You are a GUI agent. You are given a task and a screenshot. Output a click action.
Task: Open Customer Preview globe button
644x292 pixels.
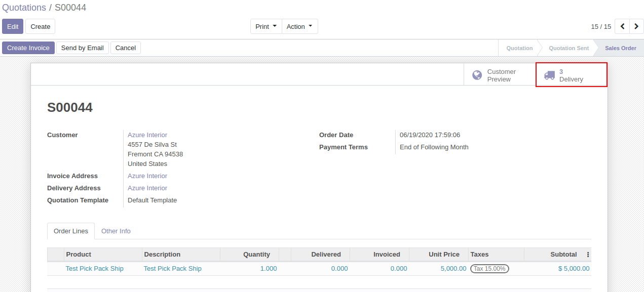click(500, 75)
